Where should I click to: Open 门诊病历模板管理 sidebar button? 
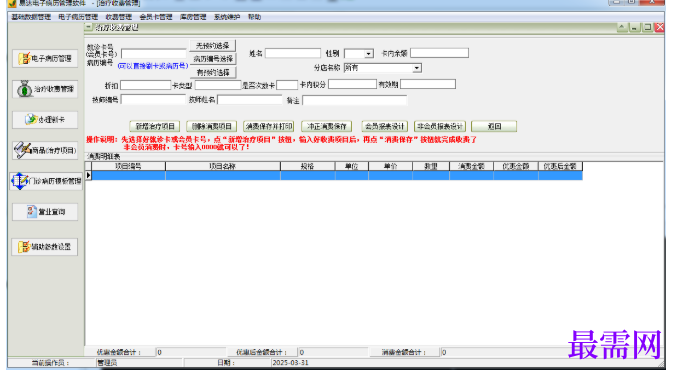(46, 181)
